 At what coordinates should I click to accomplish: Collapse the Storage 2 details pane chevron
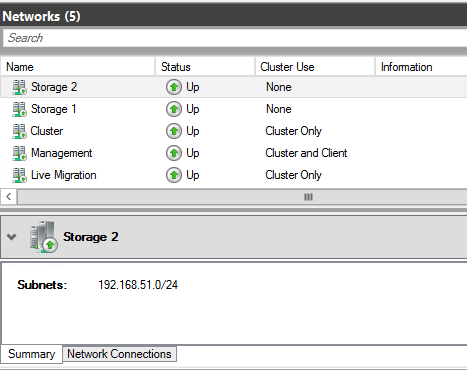pos(12,237)
